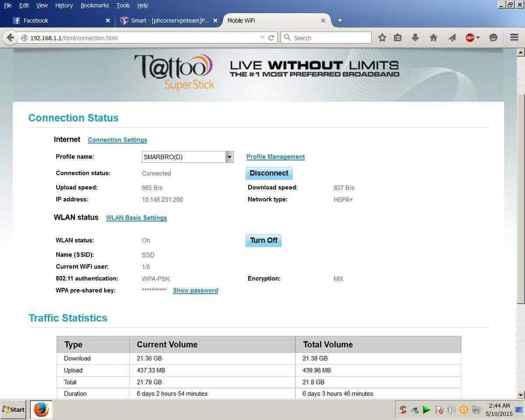Close the Facebook tab
525x420 pixels.
click(108, 21)
